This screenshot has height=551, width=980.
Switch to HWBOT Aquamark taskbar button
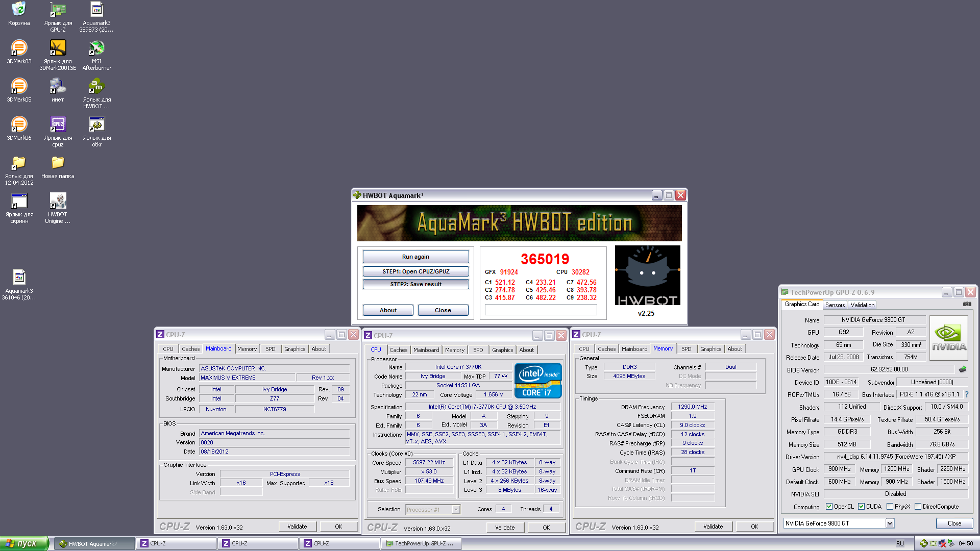pos(94,544)
